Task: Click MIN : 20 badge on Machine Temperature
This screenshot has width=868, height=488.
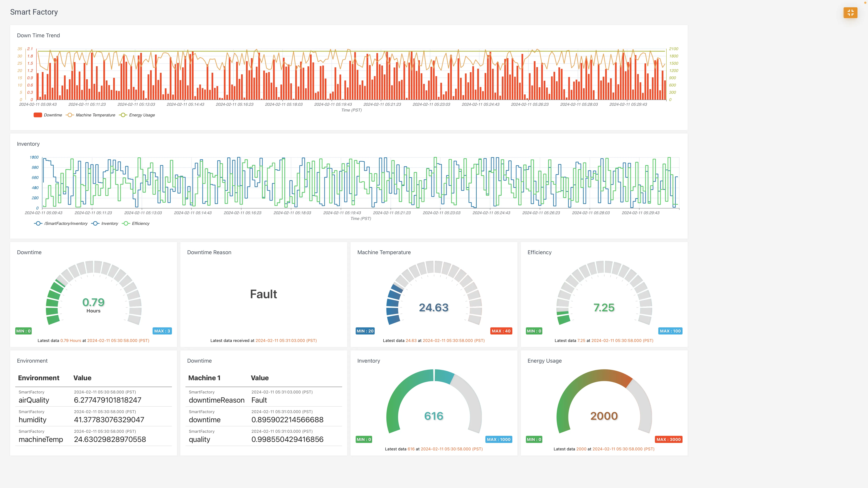Action: pyautogui.click(x=365, y=331)
